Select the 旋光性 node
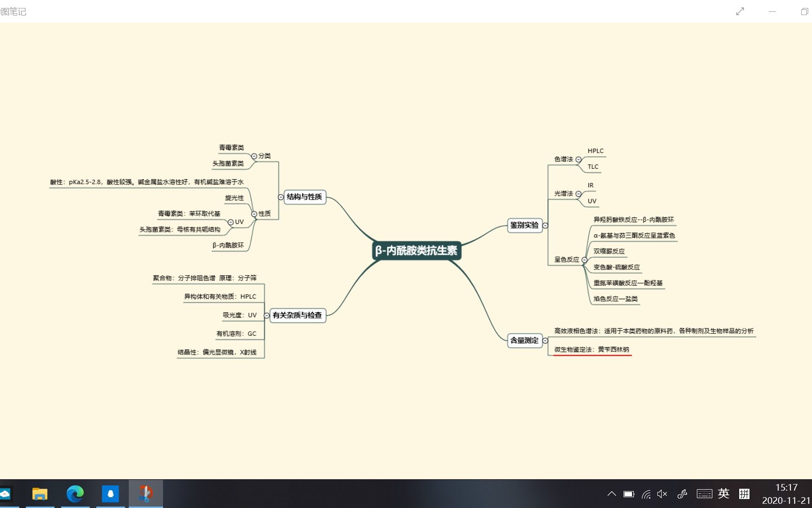The width and height of the screenshot is (812, 508). coord(234,198)
